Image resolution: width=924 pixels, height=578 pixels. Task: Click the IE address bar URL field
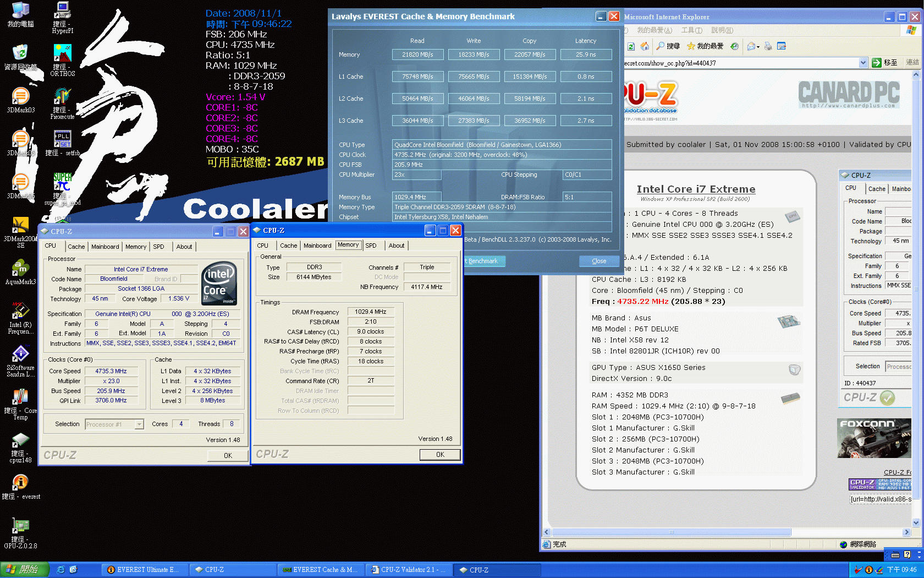coord(741,63)
